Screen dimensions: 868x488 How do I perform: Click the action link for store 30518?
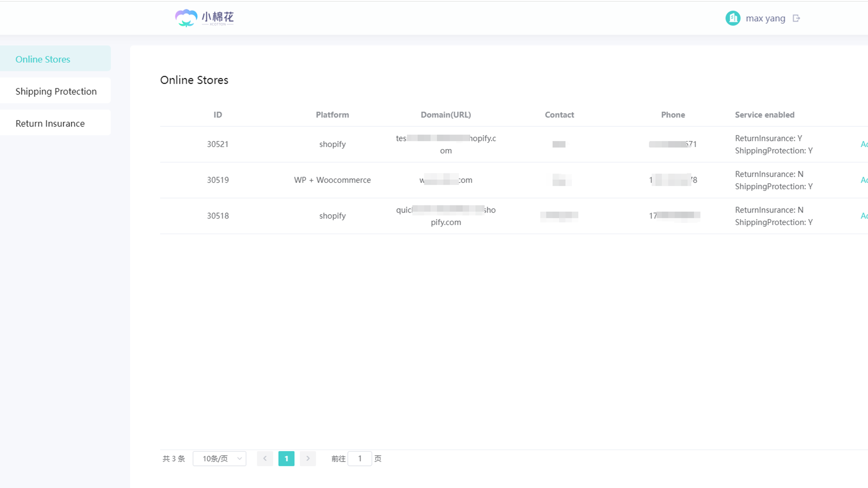click(864, 216)
